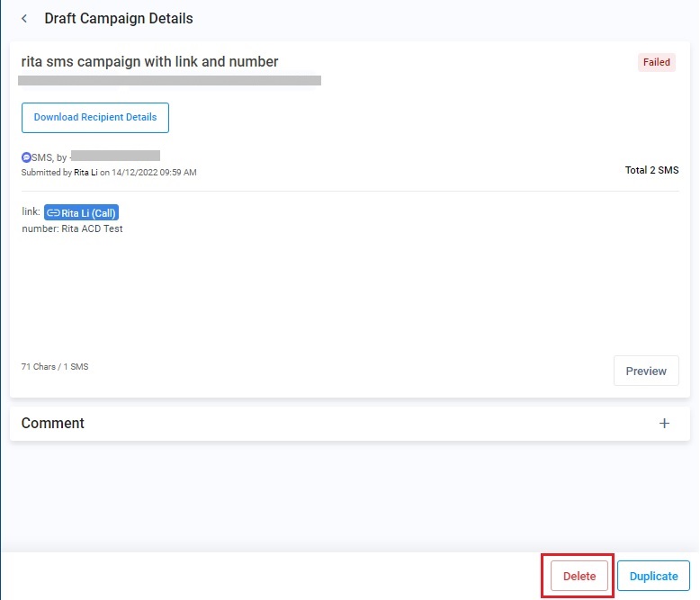Image resolution: width=700 pixels, height=600 pixels.
Task: Expand the Comment section with the plus icon
Action: pos(664,424)
